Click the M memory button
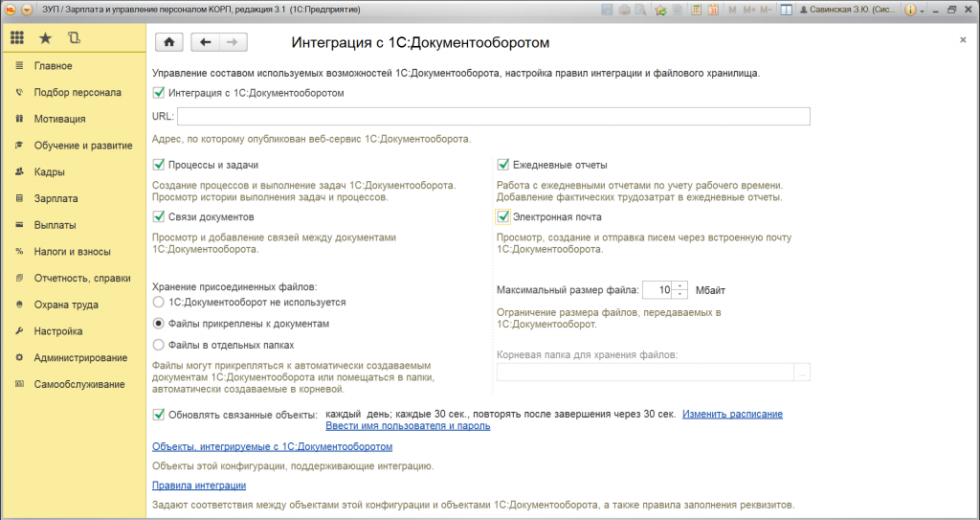The image size is (980, 520). pos(732,10)
